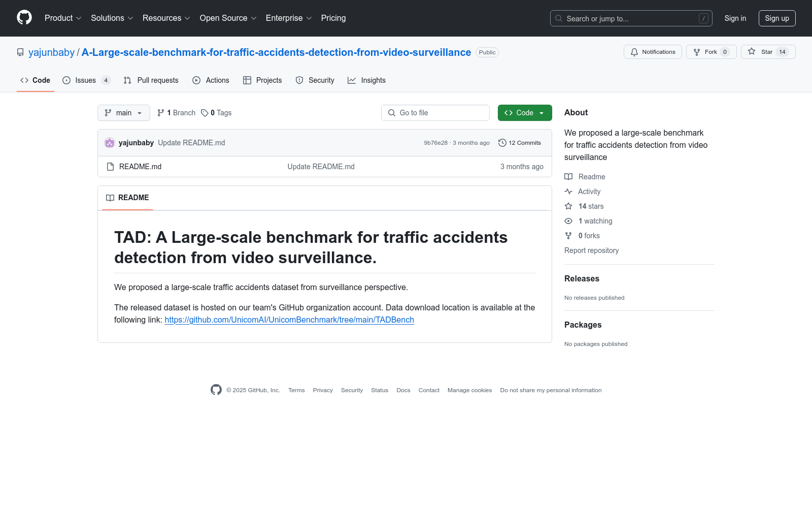Screen dimensions: 812x508
Task: Click the 12 Commits link
Action: [x=520, y=143]
